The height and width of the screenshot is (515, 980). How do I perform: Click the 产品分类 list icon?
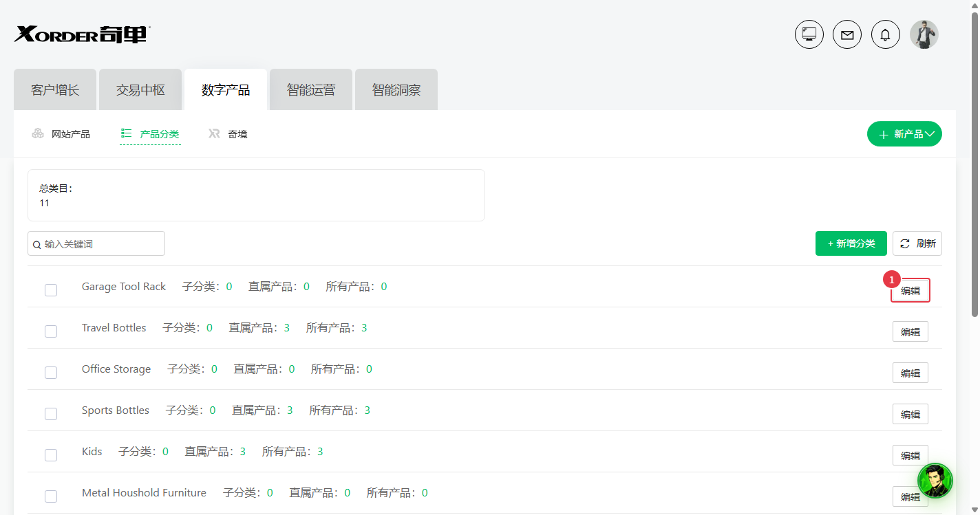(x=126, y=133)
